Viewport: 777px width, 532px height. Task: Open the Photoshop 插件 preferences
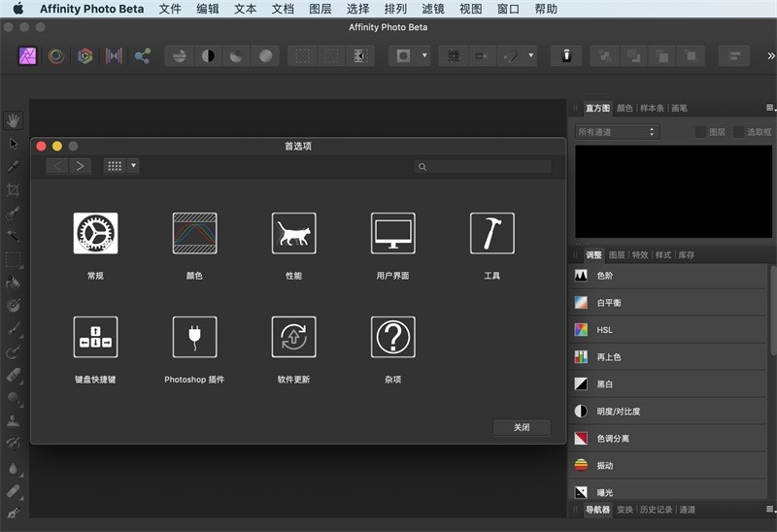[x=195, y=337]
